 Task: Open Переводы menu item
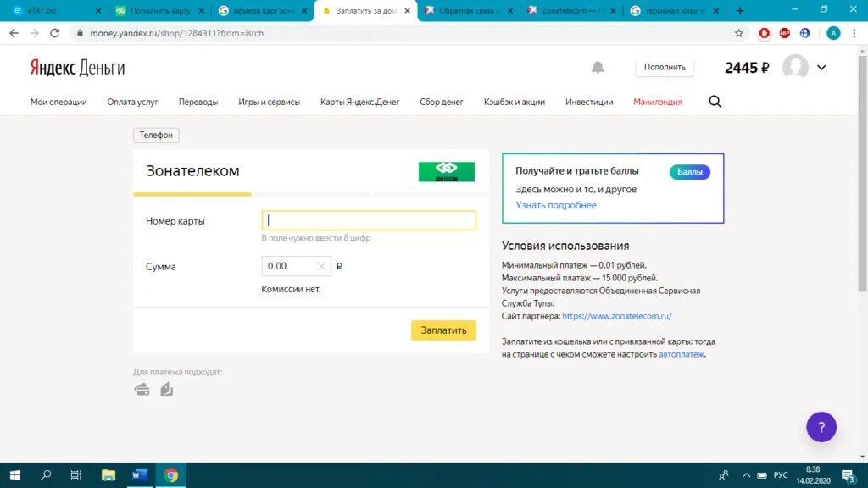pos(198,102)
